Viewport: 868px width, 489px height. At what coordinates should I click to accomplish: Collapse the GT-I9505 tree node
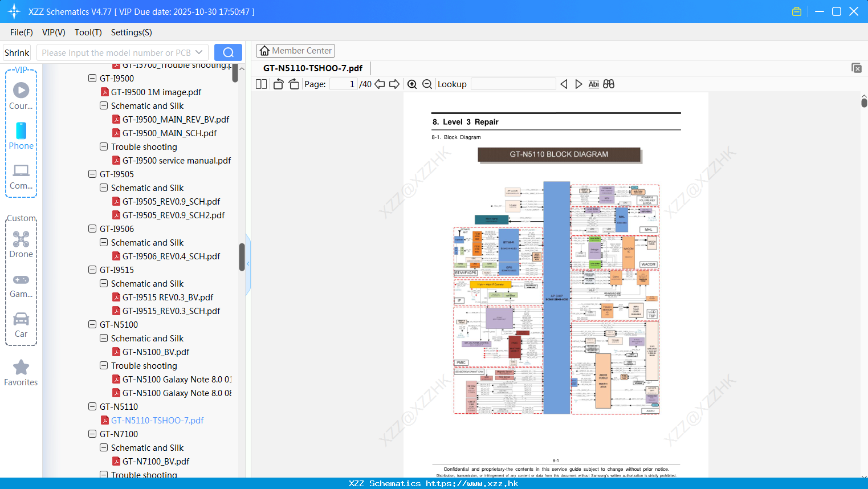coord(92,174)
